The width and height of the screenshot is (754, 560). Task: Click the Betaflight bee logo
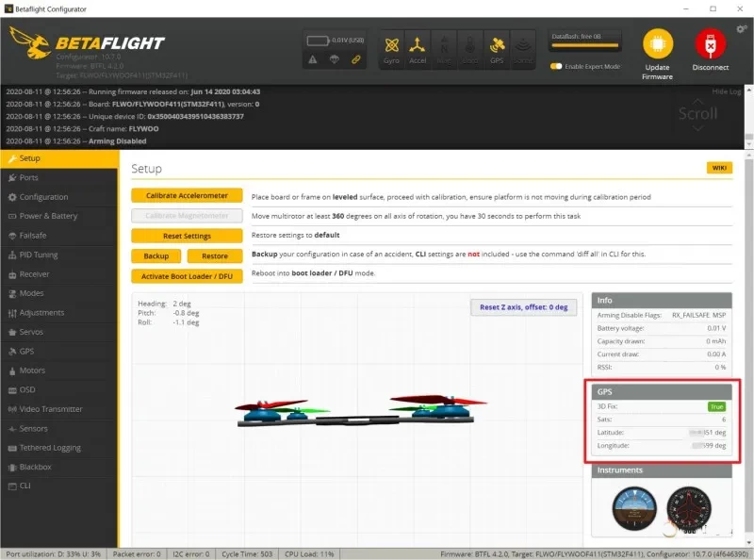coord(29,42)
